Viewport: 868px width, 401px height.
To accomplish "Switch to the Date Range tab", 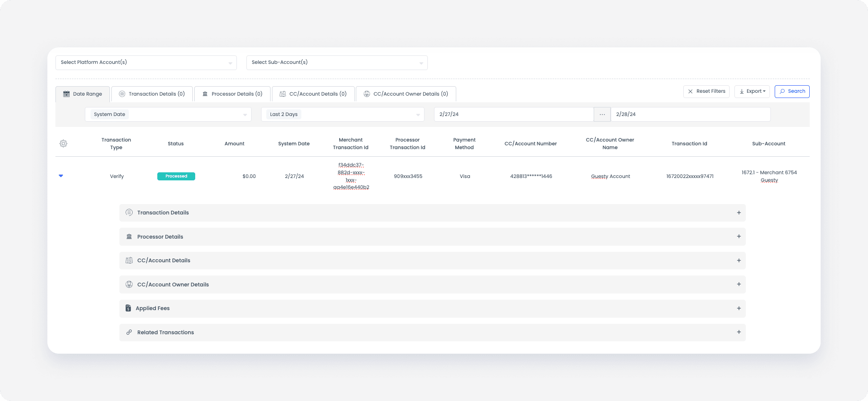I will pyautogui.click(x=83, y=94).
